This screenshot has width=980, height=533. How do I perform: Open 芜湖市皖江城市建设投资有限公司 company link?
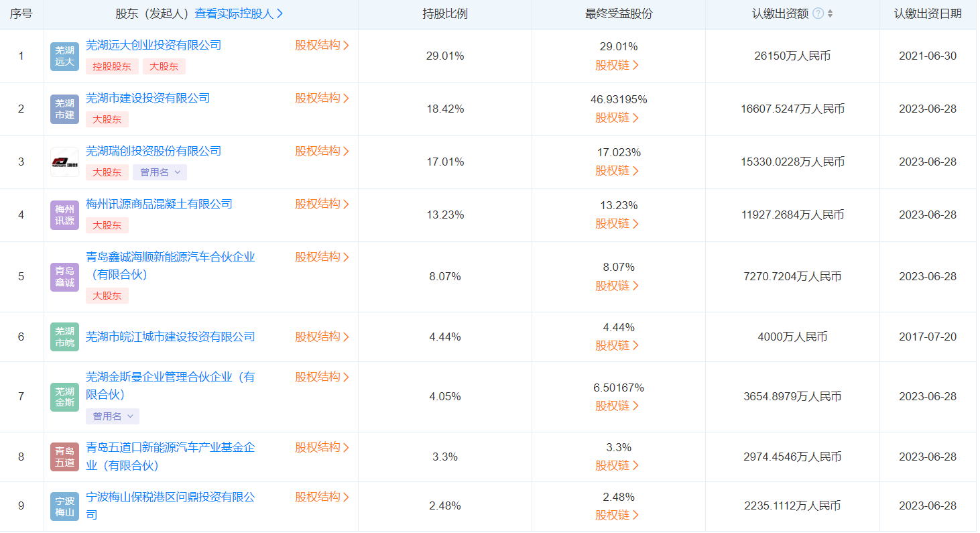tap(170, 337)
